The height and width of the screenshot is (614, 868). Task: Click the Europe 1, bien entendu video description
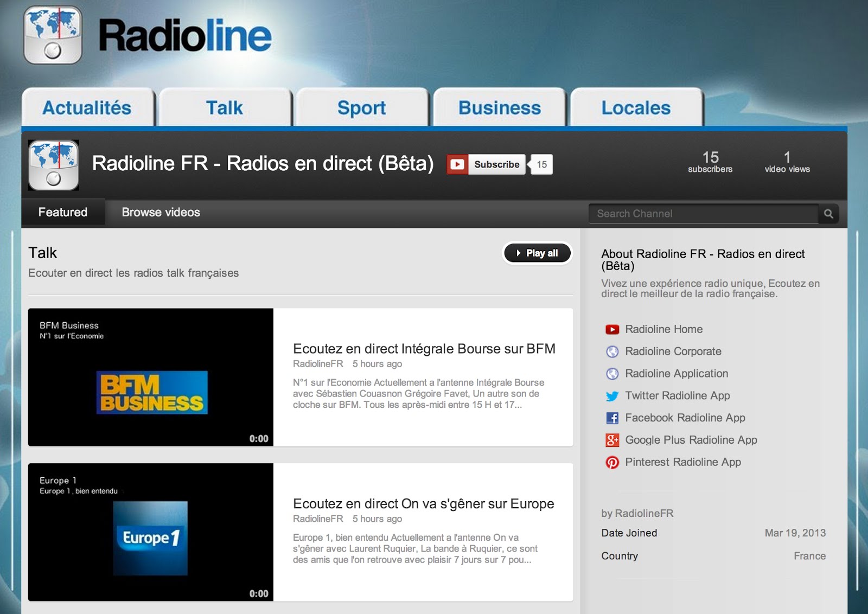pos(415,549)
